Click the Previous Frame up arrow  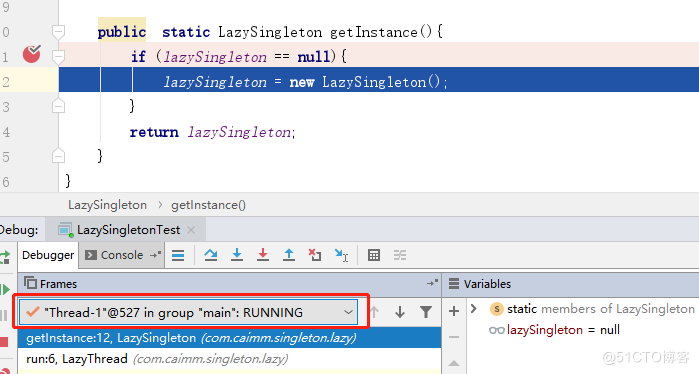pyautogui.click(x=374, y=312)
